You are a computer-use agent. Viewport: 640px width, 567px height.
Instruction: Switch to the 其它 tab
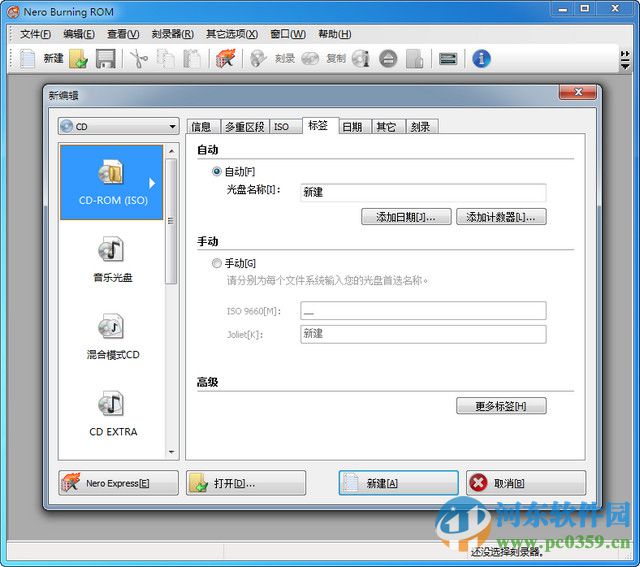pyautogui.click(x=388, y=127)
